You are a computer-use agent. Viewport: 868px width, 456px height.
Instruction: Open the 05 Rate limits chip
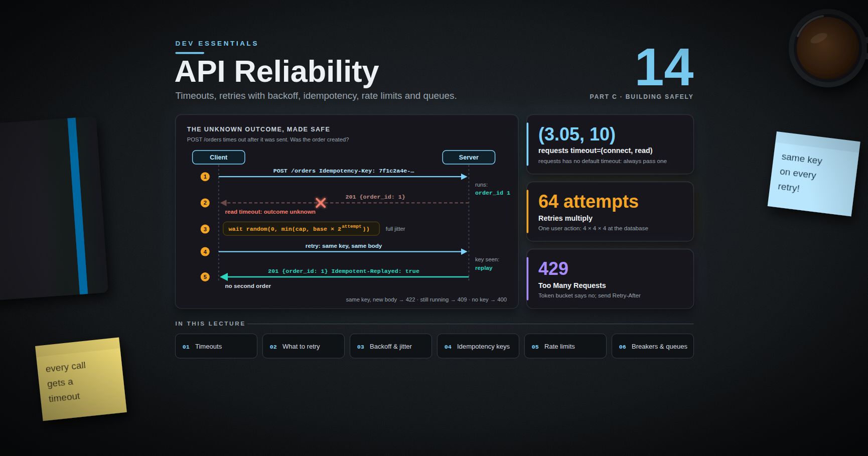pyautogui.click(x=565, y=346)
